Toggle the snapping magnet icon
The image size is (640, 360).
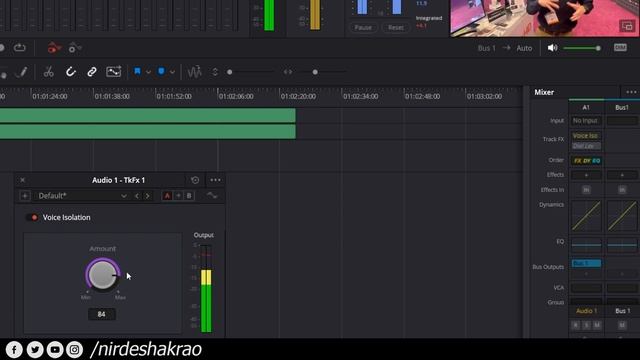(71, 72)
